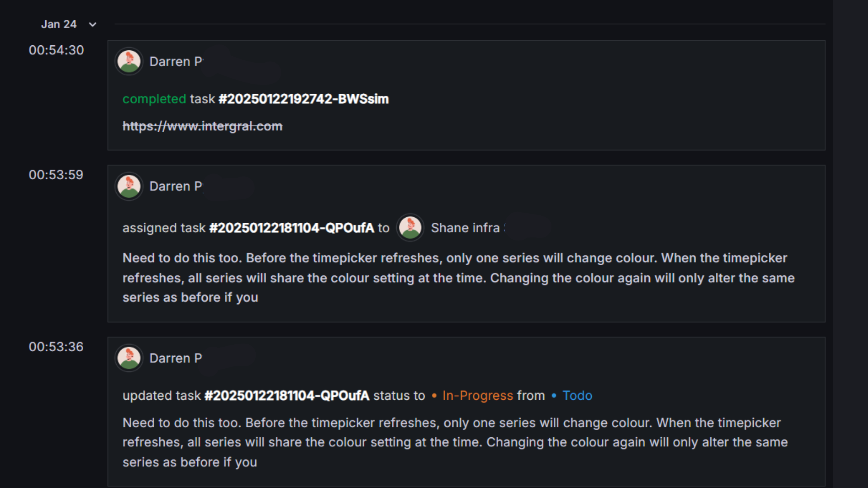The width and height of the screenshot is (868, 488).
Task: Select the 00:53:36 timestamp
Action: pyautogui.click(x=57, y=347)
